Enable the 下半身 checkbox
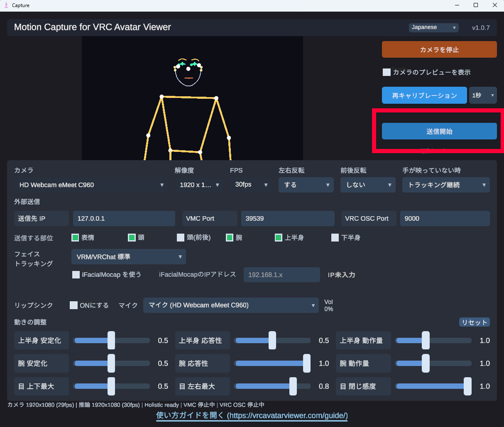 [335, 237]
